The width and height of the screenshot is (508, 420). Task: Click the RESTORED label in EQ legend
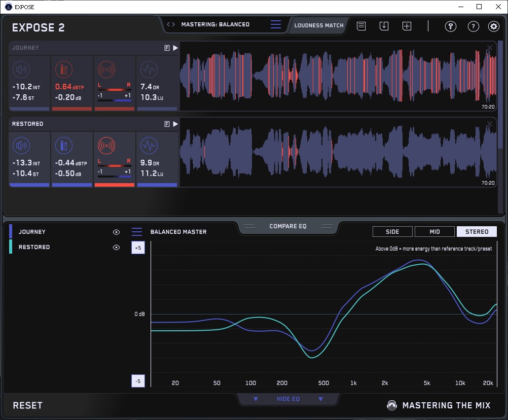click(x=34, y=247)
